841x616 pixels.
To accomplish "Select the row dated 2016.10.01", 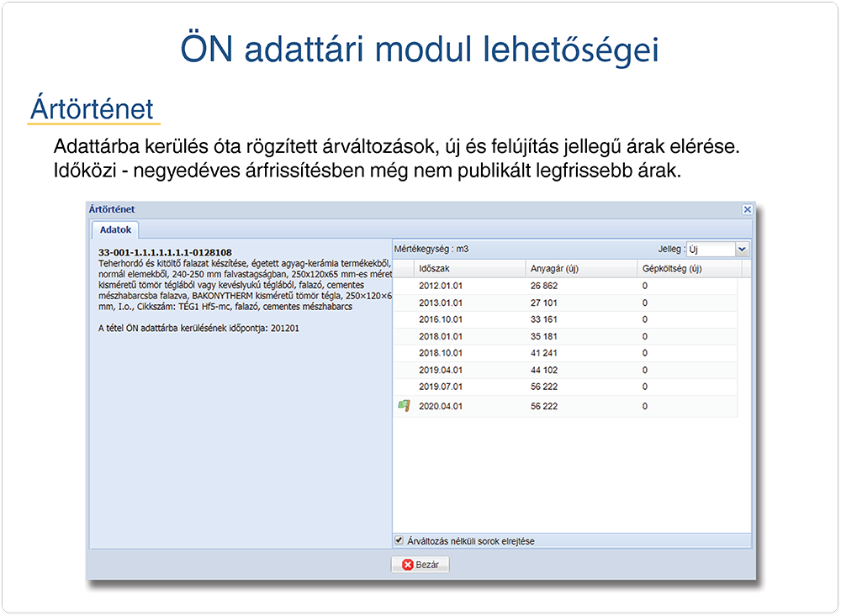I will pos(566,319).
